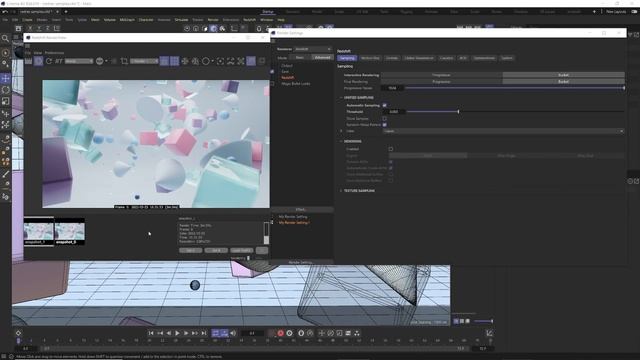This screenshot has width=640, height=360.
Task: Click the Y axis lock icon
Action: point(39,28)
